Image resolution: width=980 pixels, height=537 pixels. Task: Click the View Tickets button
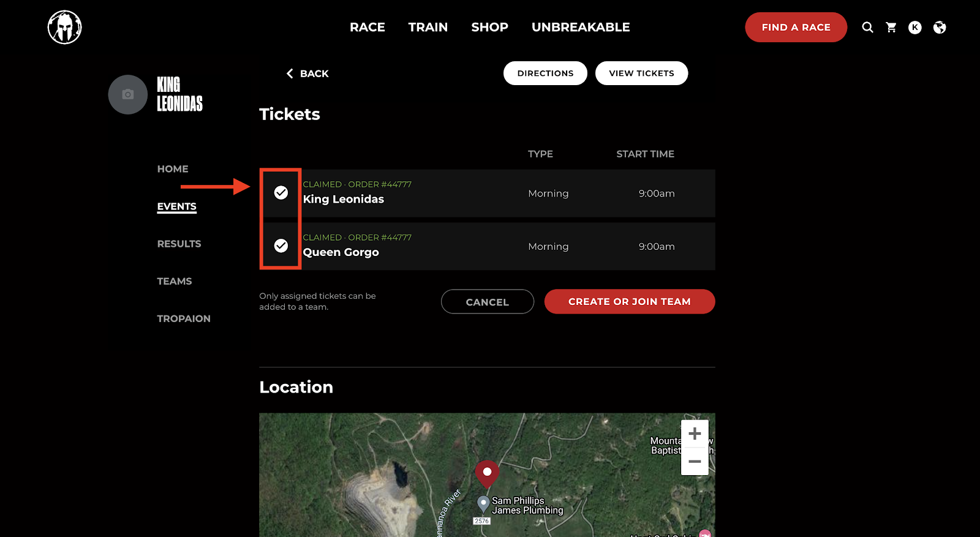coord(641,73)
